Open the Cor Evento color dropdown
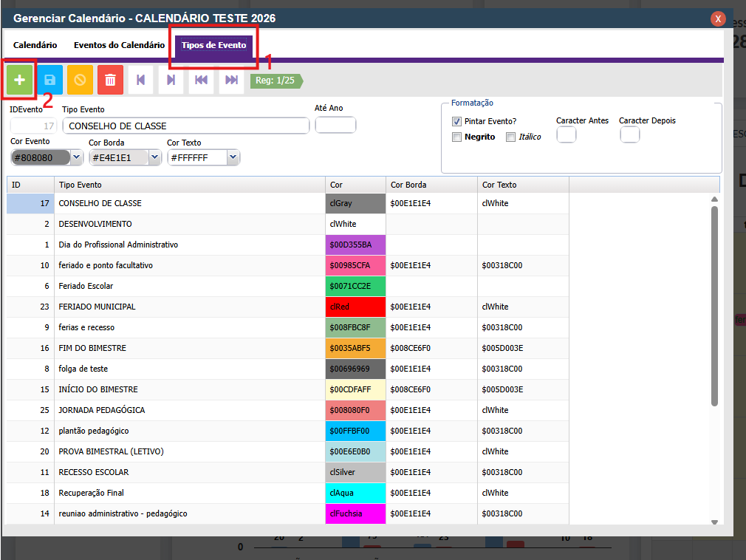Viewport: 746px width, 560px height. [x=76, y=157]
